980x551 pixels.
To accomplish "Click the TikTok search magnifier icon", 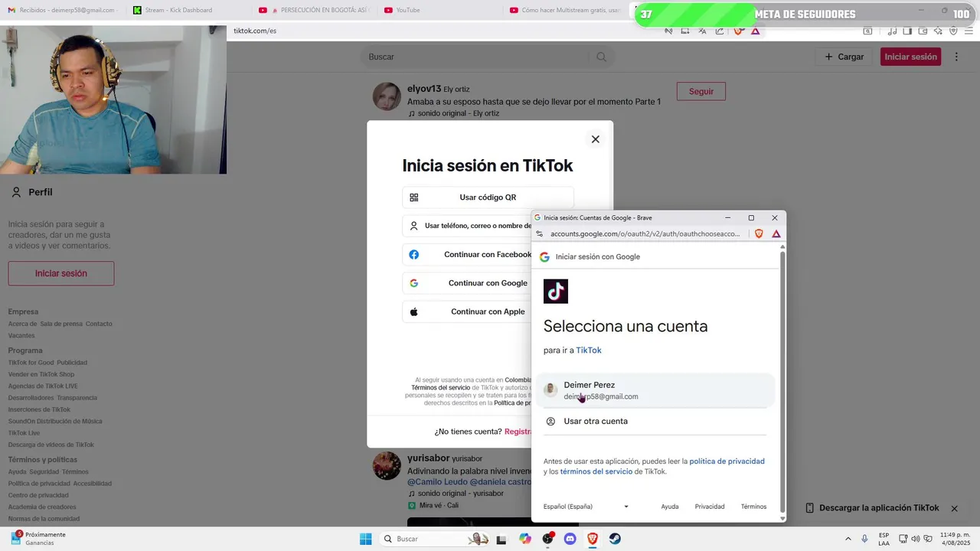I will tap(601, 57).
